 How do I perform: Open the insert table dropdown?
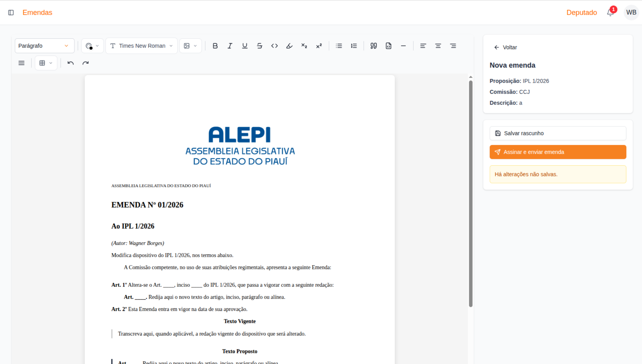(x=46, y=63)
